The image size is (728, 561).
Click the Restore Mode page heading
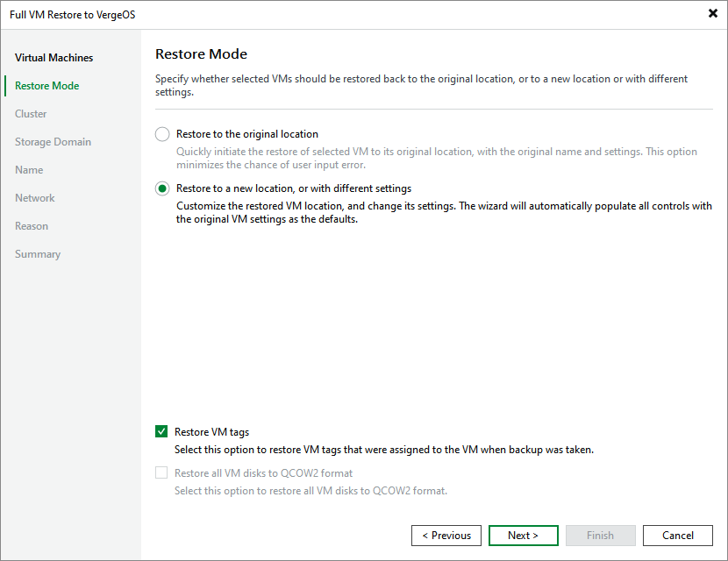click(x=201, y=53)
